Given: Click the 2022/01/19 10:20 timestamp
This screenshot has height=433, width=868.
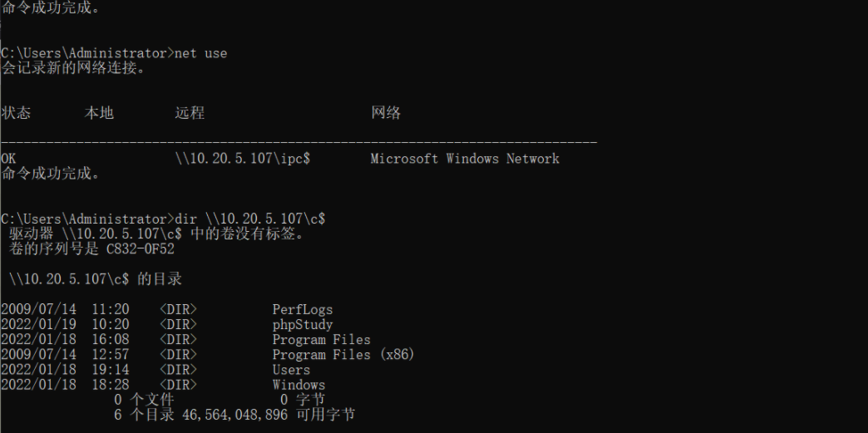Looking at the screenshot, I should [65, 324].
